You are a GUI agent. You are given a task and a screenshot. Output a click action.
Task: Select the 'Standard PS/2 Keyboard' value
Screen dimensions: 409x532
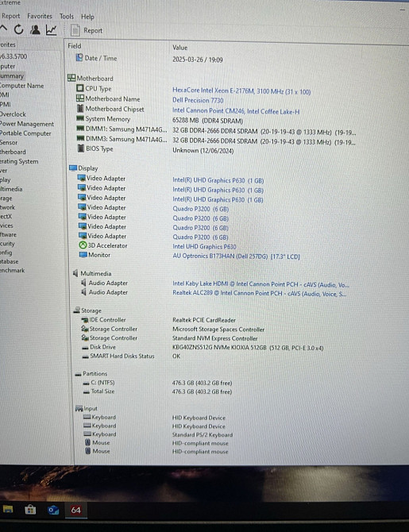tap(203, 434)
